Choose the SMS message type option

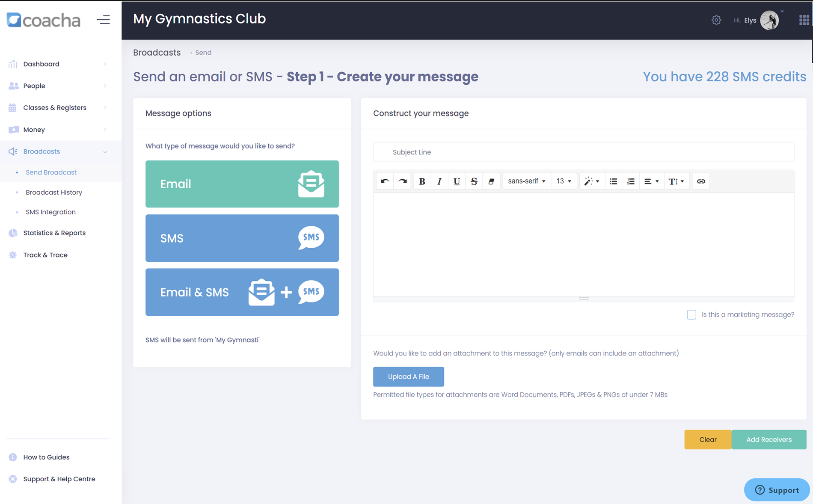click(x=242, y=238)
